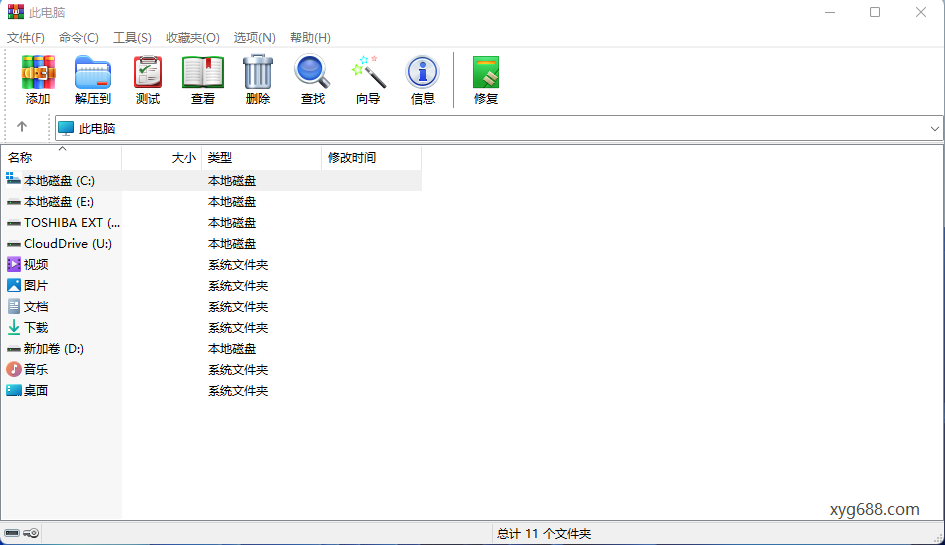
Task: Click the 添加 (Add) toolbar icon
Action: pos(38,72)
